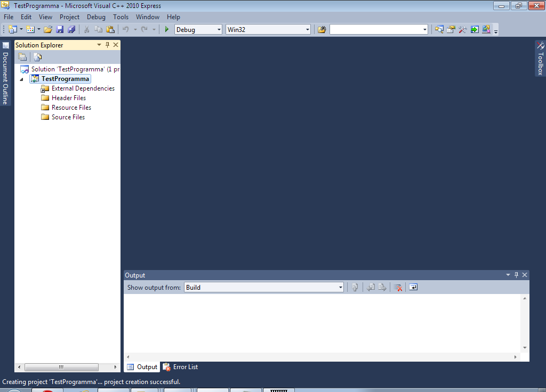This screenshot has height=392, width=546.
Task: Click inside the Find combo box field
Action: [376, 30]
